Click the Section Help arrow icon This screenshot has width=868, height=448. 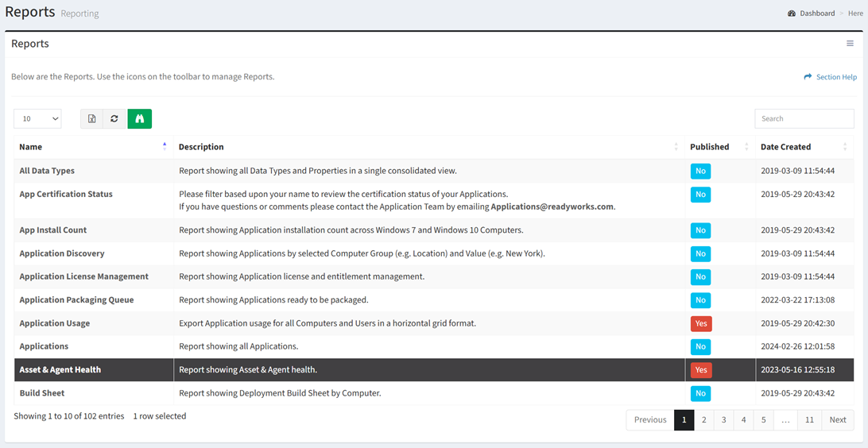tap(808, 77)
